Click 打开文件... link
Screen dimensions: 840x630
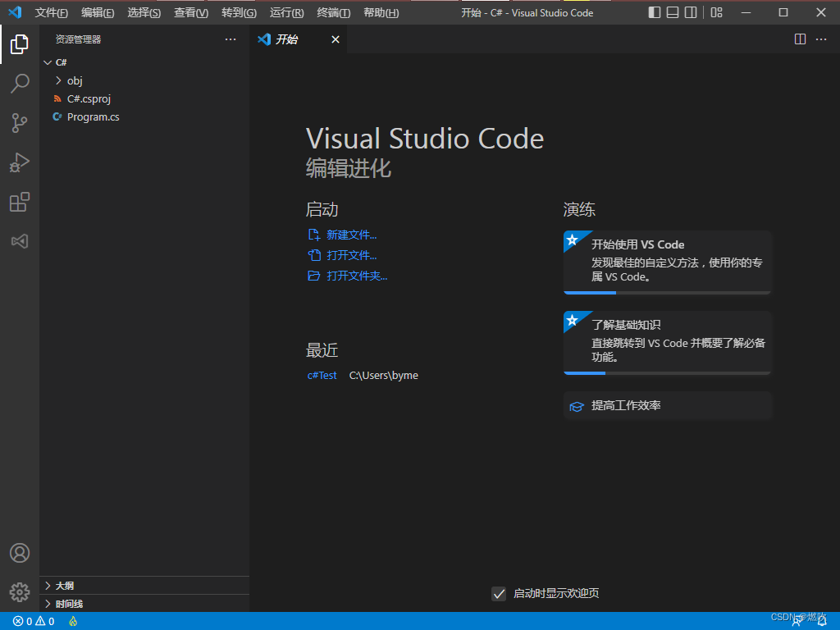[x=342, y=255]
